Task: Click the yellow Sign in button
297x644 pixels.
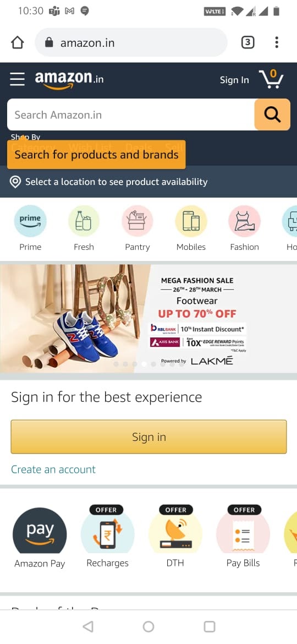Action: point(148,436)
